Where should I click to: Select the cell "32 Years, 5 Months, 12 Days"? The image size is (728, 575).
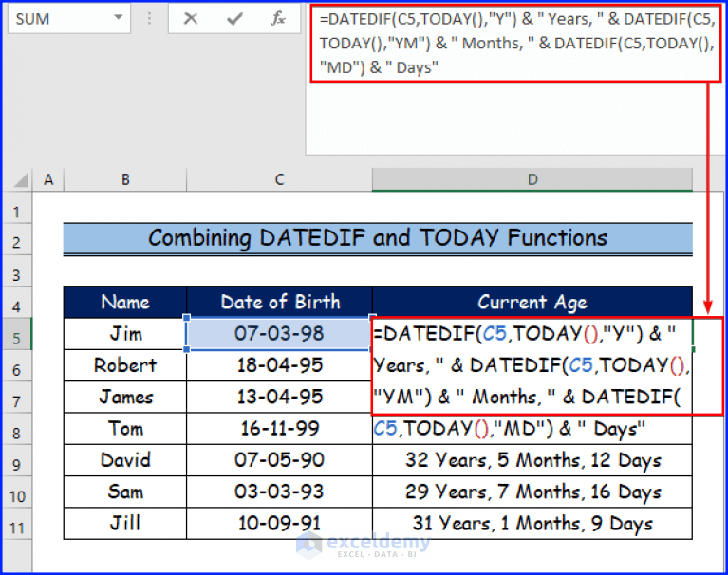coord(532,460)
